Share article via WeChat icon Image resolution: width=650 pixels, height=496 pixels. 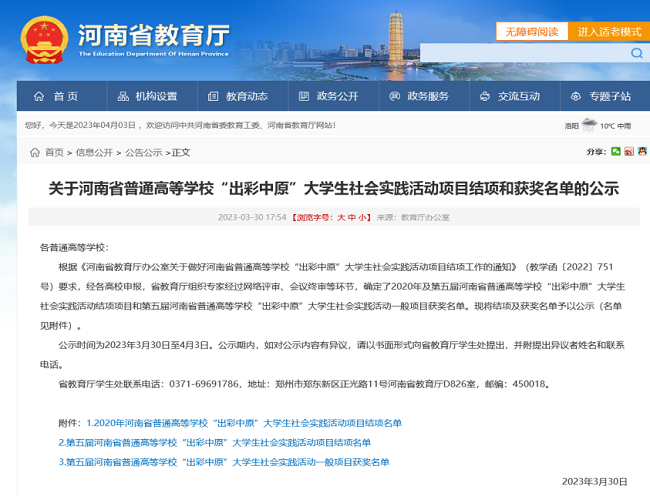point(617,152)
